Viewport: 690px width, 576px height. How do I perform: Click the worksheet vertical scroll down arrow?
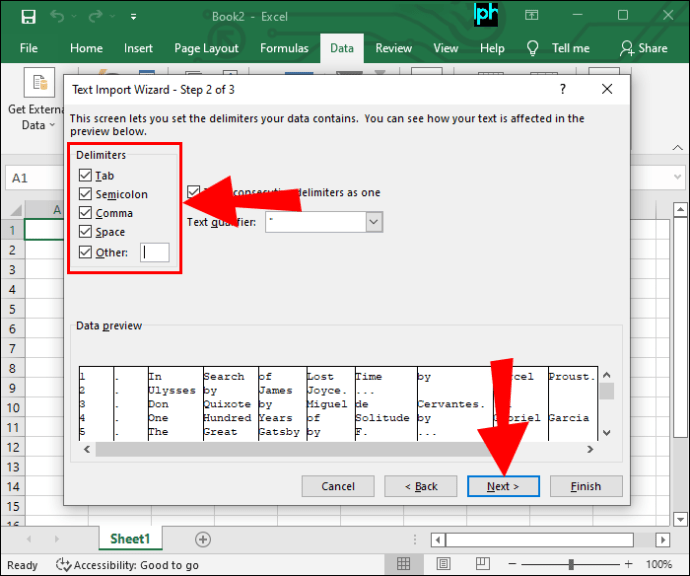pyautogui.click(x=680, y=519)
